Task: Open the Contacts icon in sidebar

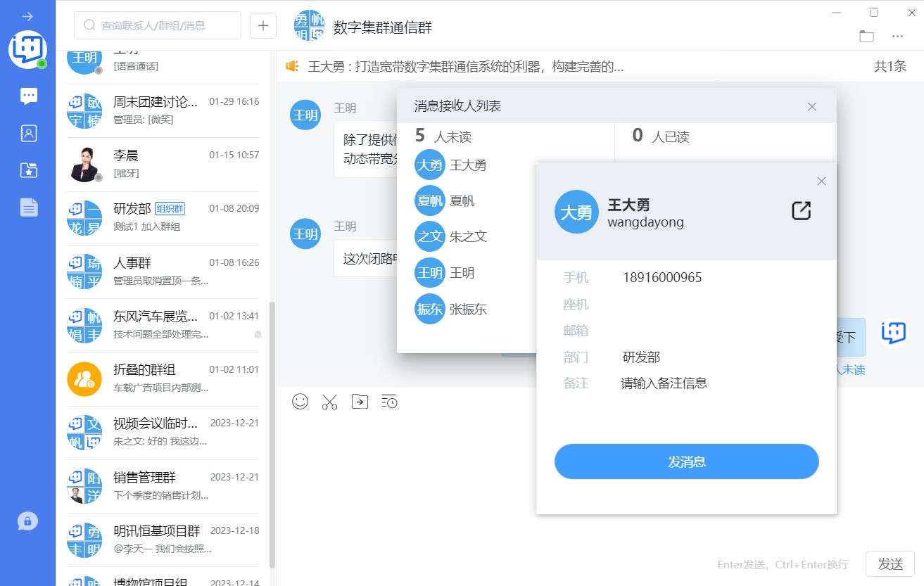Action: click(29, 134)
